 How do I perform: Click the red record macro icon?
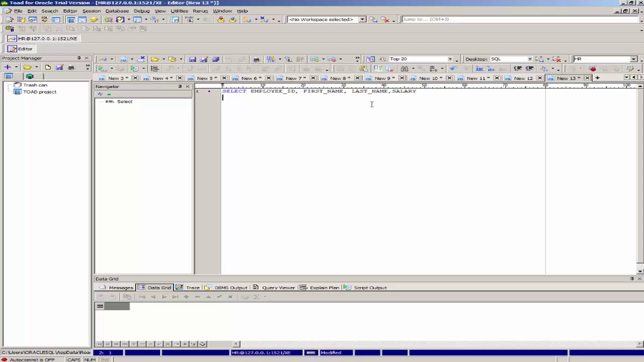pyautogui.click(x=593, y=68)
